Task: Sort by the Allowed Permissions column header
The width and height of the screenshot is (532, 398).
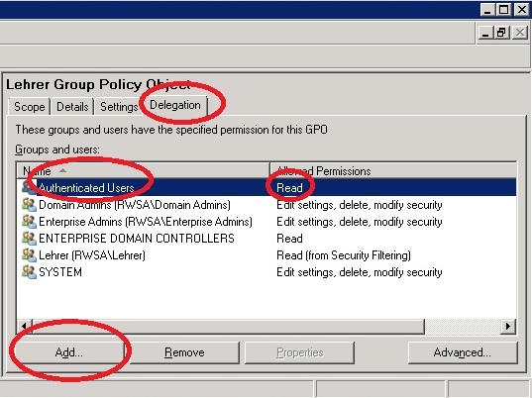Action: click(393, 171)
